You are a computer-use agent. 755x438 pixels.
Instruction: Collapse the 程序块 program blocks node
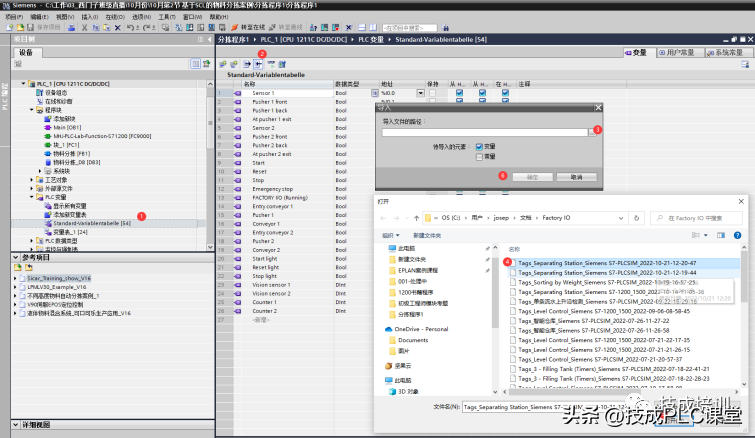32,110
